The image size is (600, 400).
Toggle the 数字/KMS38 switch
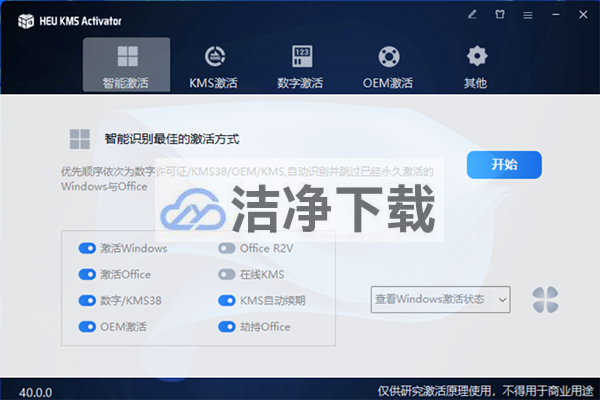click(87, 300)
